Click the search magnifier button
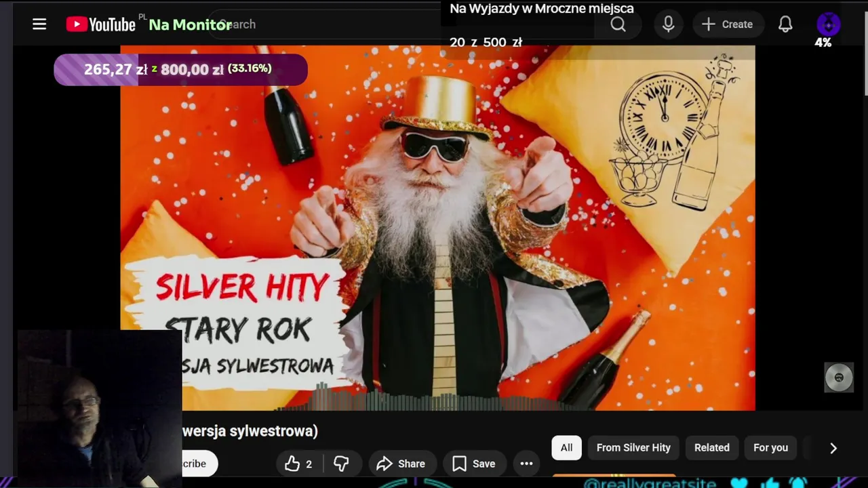This screenshot has width=868, height=488. (x=618, y=24)
